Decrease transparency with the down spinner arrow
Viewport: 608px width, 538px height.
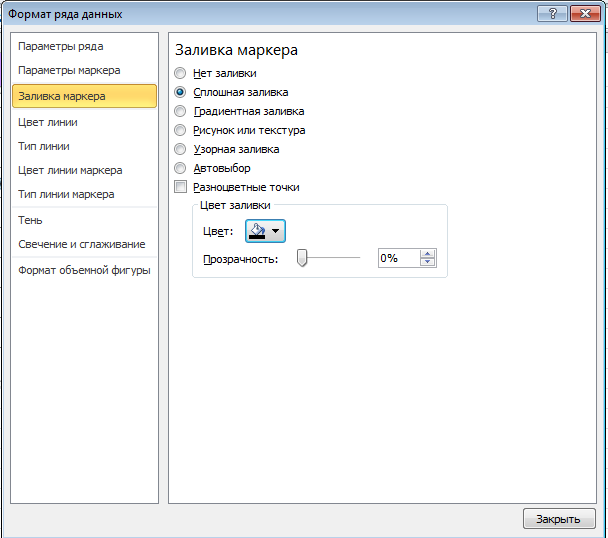click(x=427, y=262)
